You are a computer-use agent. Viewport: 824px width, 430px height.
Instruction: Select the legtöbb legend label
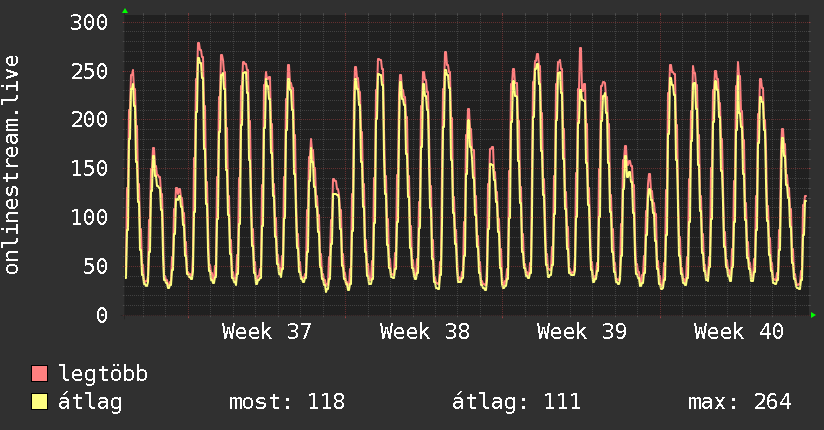[103, 373]
